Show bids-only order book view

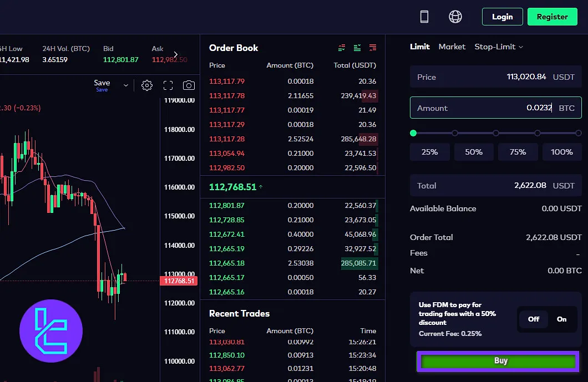click(357, 48)
